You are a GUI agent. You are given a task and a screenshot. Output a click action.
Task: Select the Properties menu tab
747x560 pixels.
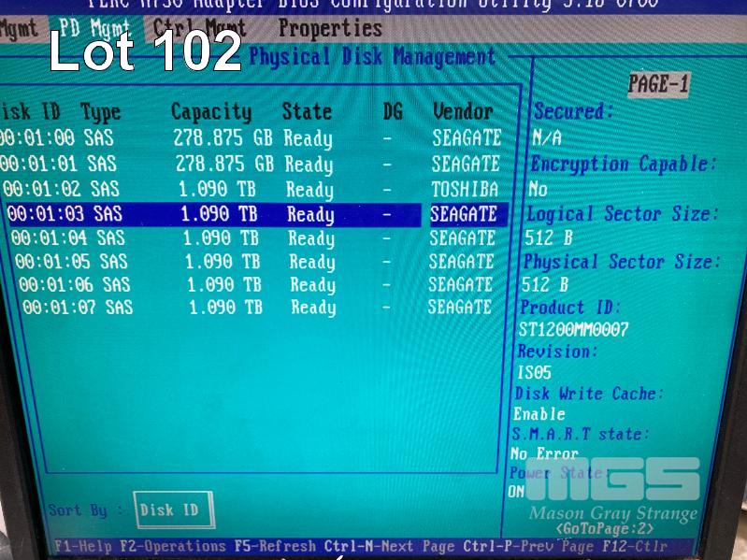pos(330,29)
